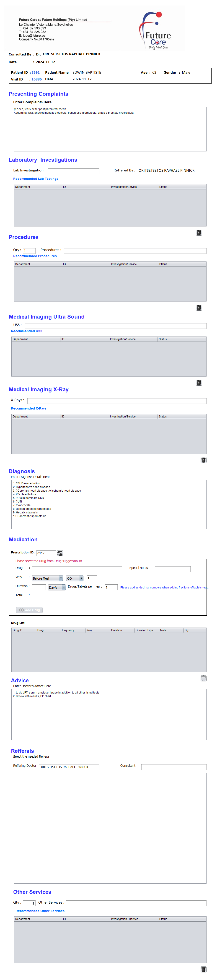Click the Lab Investigation input field
212x980 pixels.
point(73,171)
